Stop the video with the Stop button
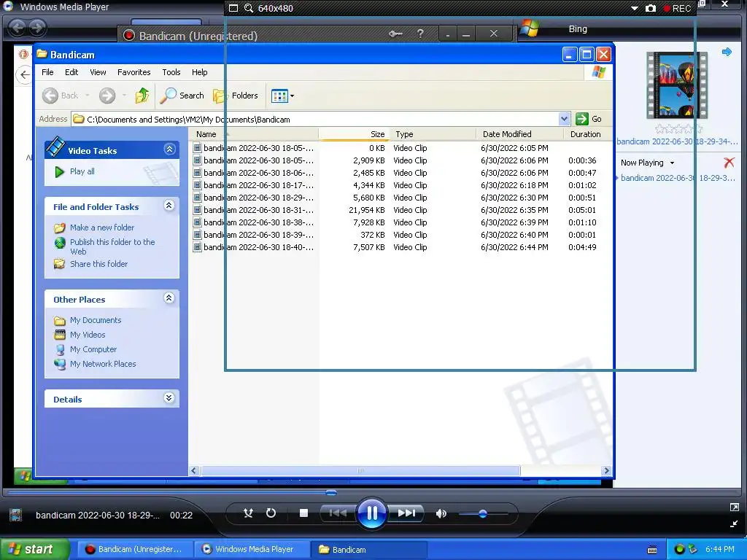 (x=303, y=513)
